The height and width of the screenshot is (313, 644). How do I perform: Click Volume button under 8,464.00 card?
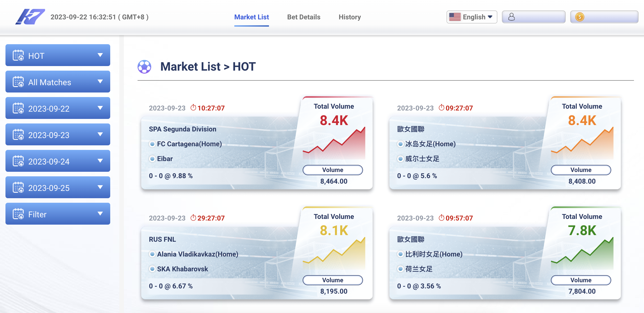pyautogui.click(x=332, y=170)
